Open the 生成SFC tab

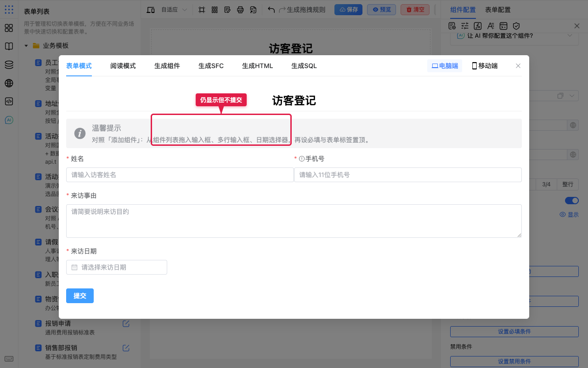tap(211, 66)
